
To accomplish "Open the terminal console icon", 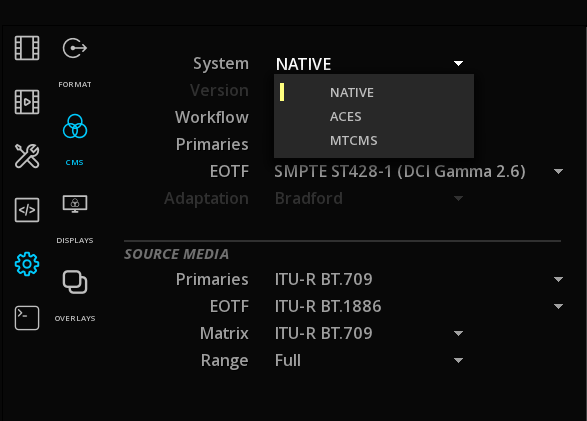I will click(x=27, y=318).
